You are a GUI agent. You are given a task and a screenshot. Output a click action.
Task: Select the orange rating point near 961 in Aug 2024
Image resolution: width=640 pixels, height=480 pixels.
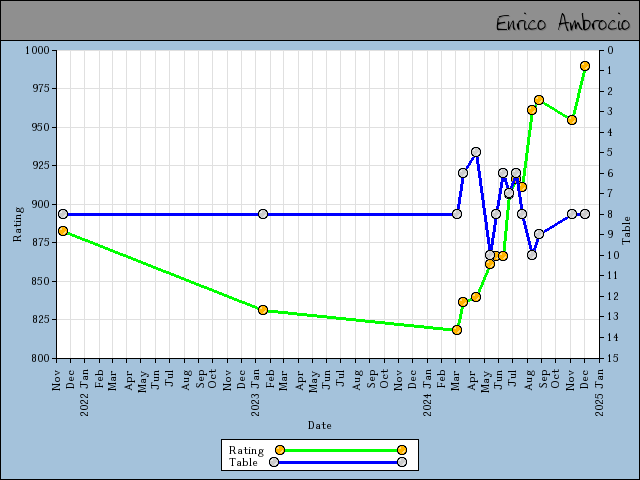531,110
